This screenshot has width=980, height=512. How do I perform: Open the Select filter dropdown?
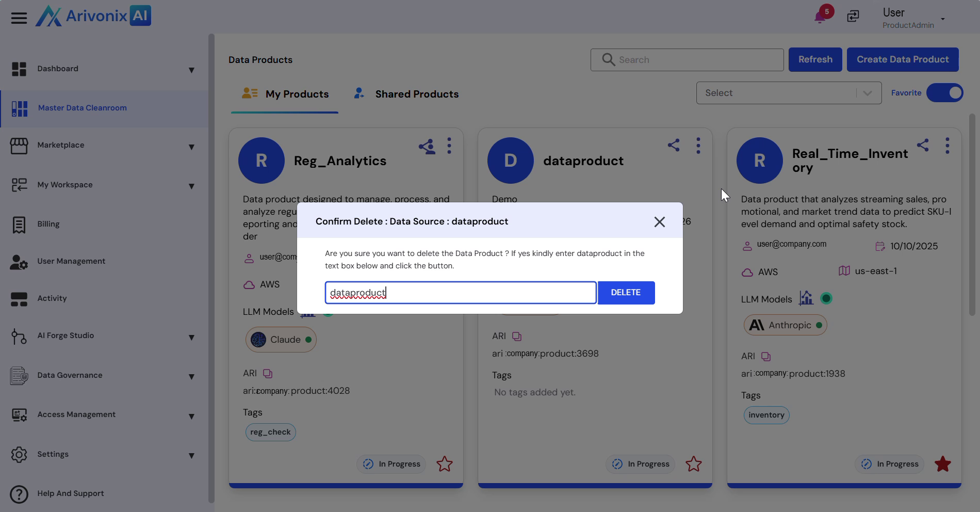(x=788, y=93)
